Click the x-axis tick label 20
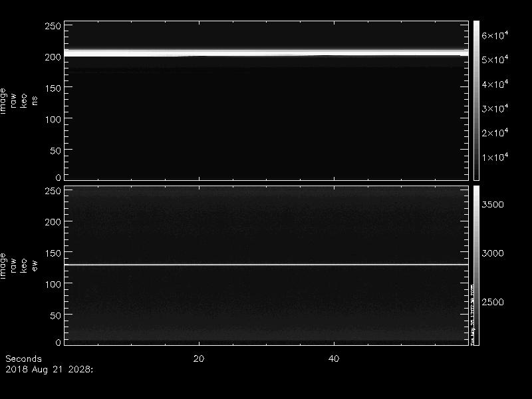This screenshot has height=399, width=532. pyautogui.click(x=199, y=358)
